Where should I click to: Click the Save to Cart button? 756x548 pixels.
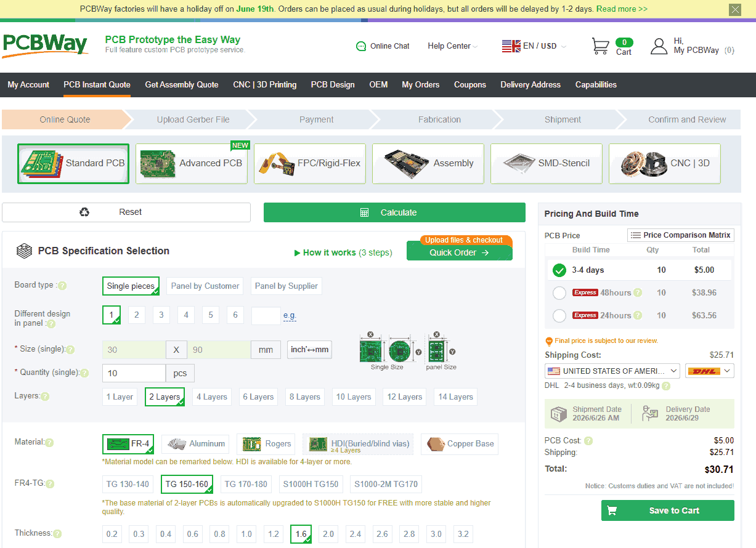[668, 510]
